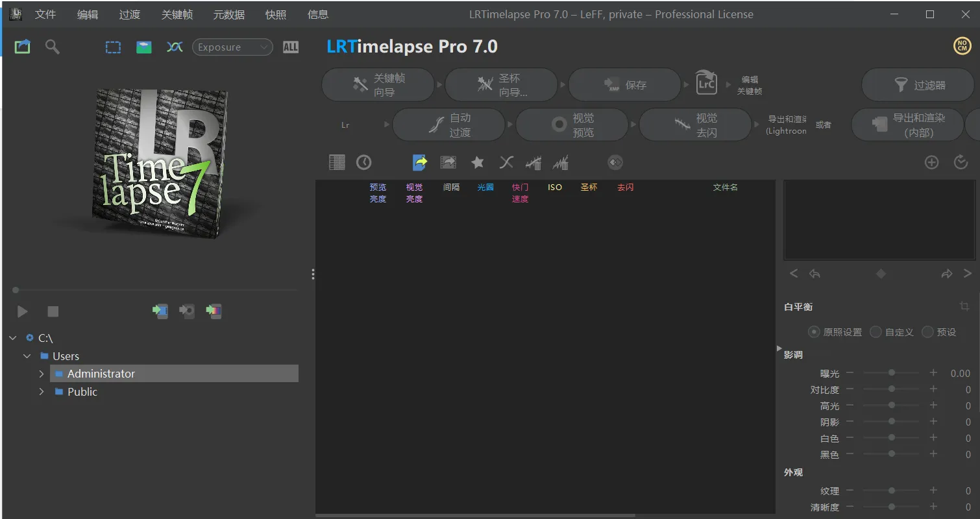Click the rainbow gradient import icon
The width and height of the screenshot is (980, 519).
214,311
